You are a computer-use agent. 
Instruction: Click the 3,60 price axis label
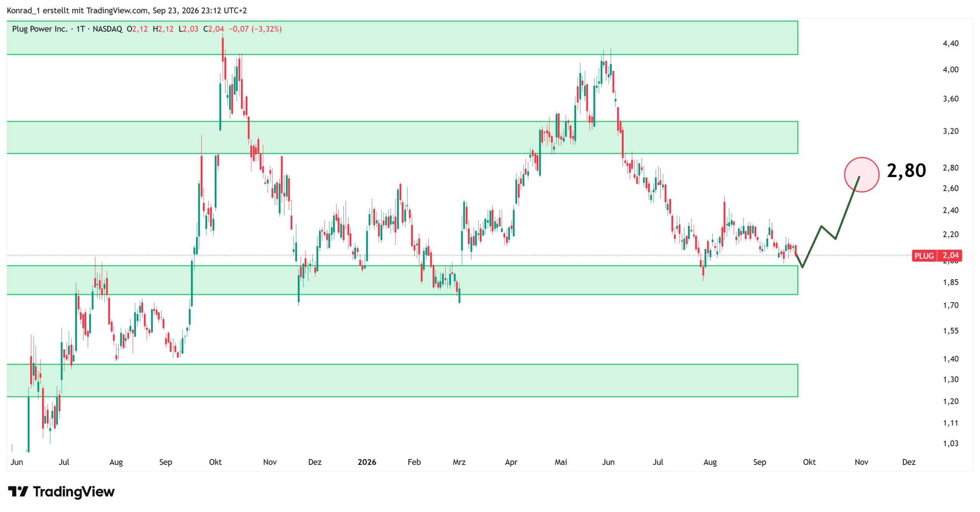[x=950, y=99]
